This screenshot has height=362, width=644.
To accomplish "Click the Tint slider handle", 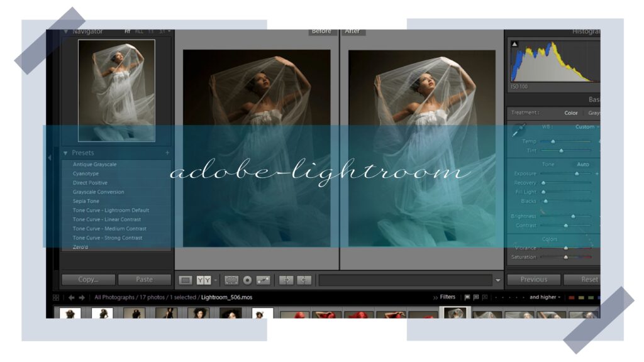I will [x=561, y=151].
